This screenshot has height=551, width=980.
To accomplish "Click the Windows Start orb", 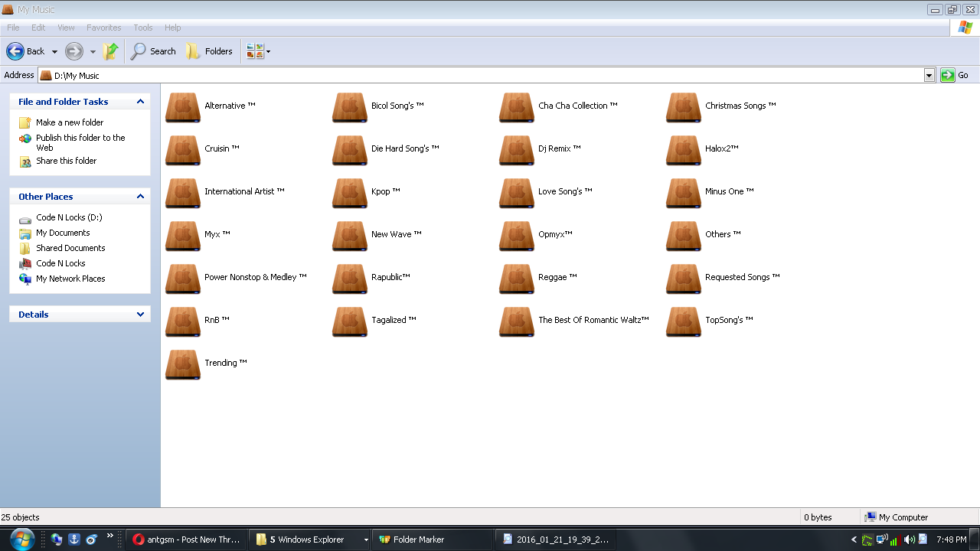I will click(21, 539).
